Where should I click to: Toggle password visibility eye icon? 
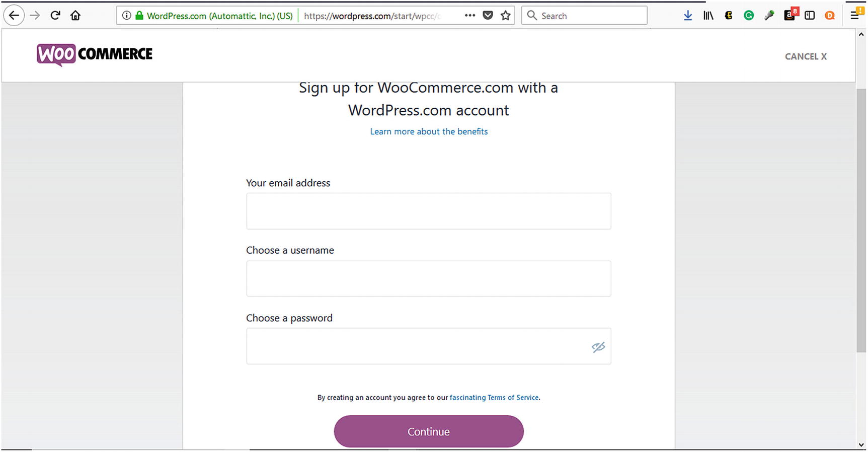click(598, 347)
